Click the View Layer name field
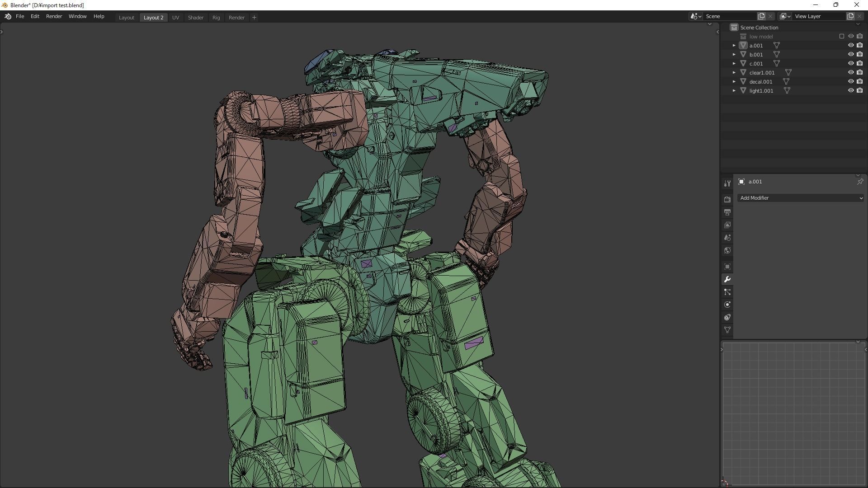This screenshot has width=868, height=488. click(x=819, y=16)
